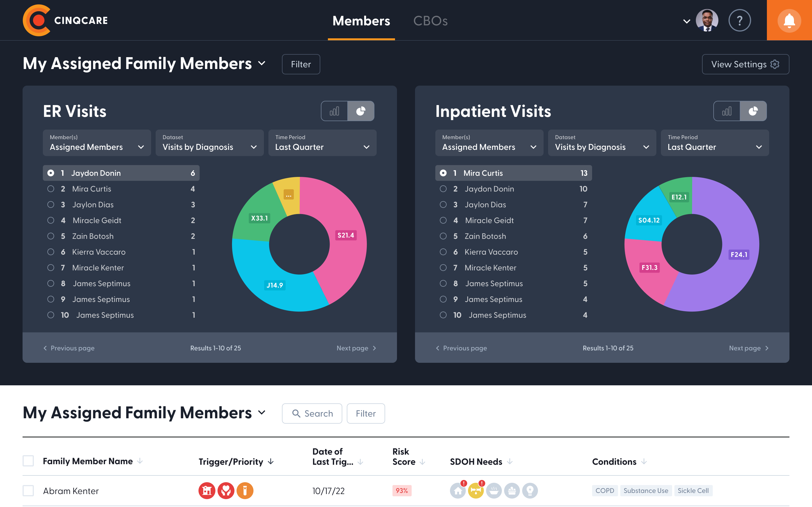Open the notifications bell
This screenshot has height=507, width=812.
(x=789, y=21)
